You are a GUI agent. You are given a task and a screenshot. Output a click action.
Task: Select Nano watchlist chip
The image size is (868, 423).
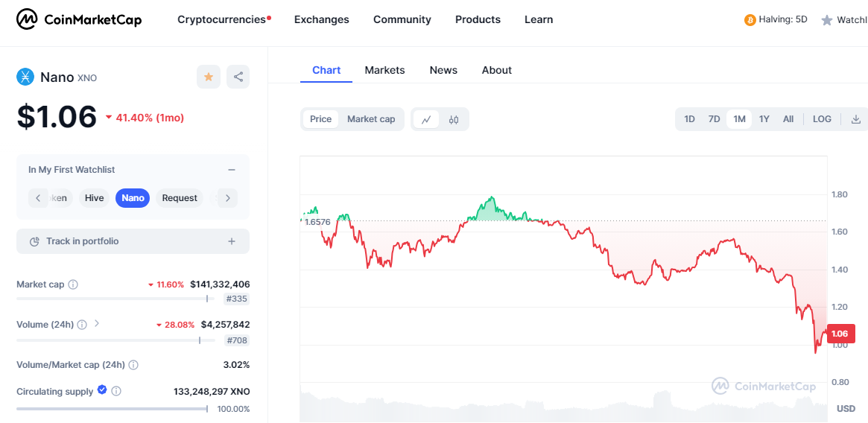133,197
